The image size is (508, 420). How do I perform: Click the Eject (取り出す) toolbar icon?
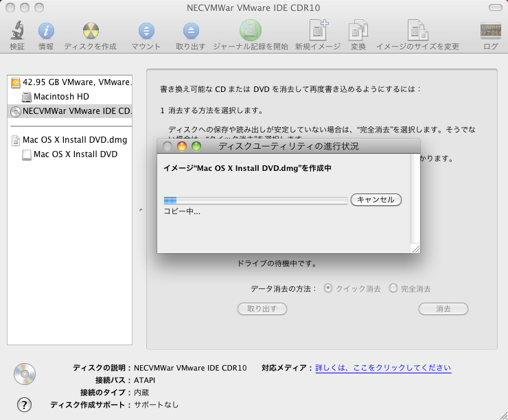191,31
